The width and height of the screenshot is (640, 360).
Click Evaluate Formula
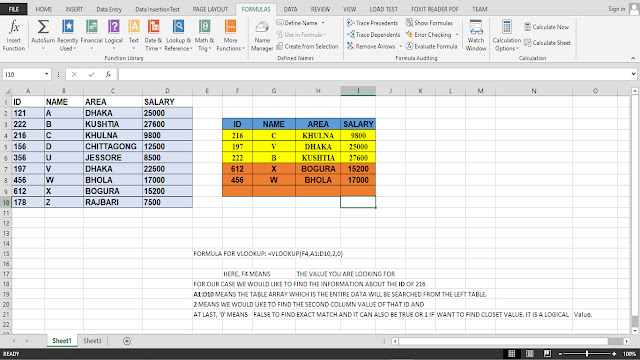[431, 47]
